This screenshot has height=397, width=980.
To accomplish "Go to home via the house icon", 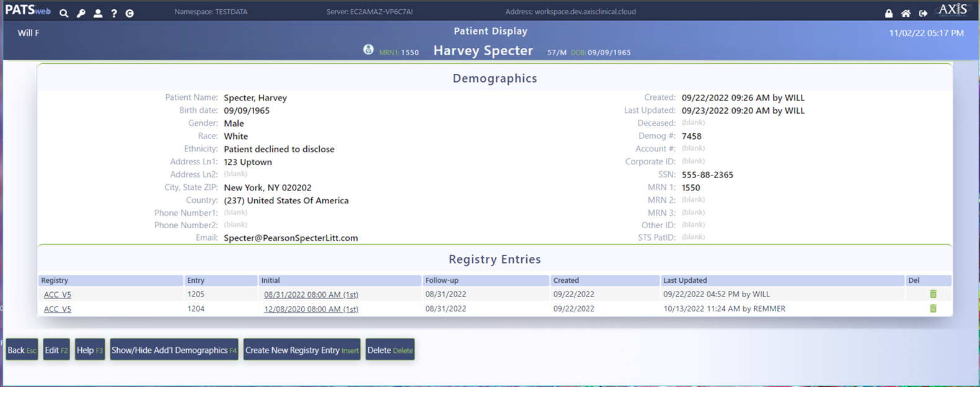I will [906, 13].
